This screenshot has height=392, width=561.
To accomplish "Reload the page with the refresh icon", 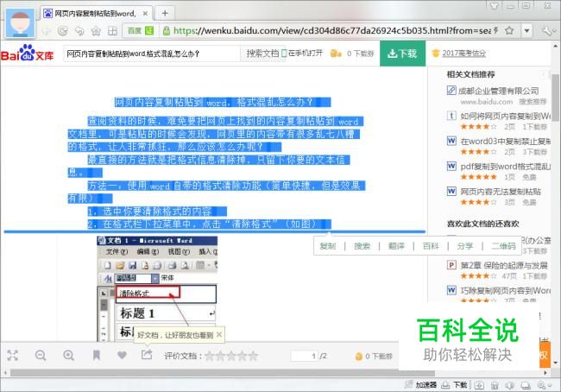I will click(63, 31).
